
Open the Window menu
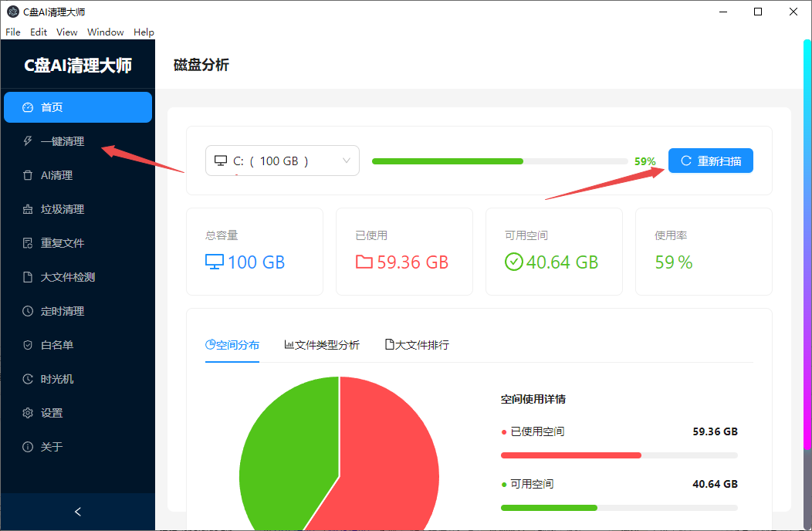[106, 32]
